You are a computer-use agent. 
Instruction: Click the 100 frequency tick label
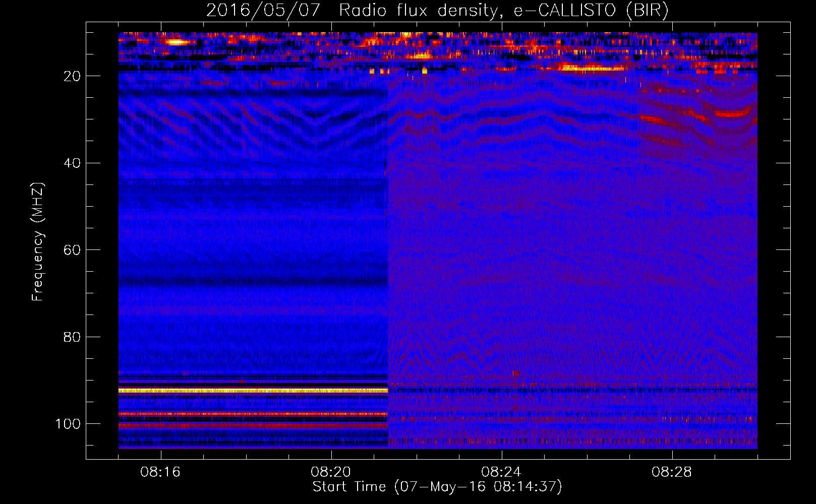pos(68,424)
